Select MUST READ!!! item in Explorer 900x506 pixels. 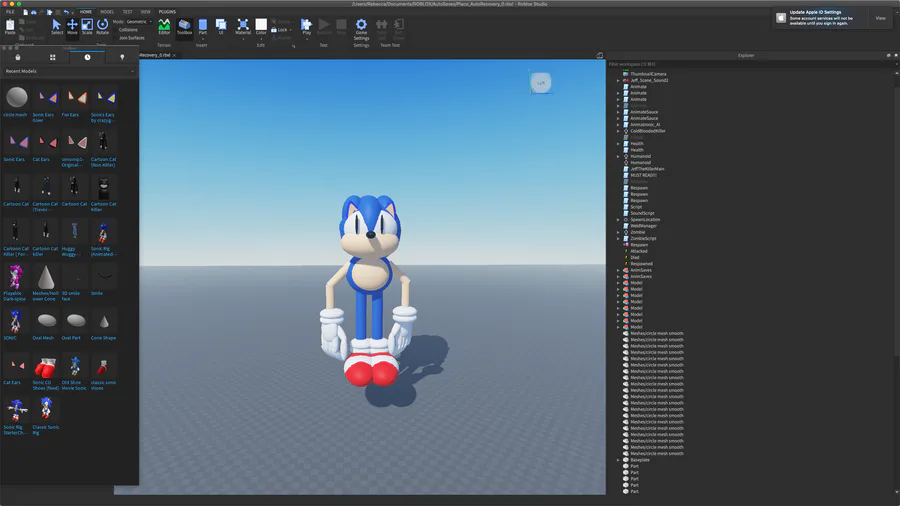pos(643,175)
